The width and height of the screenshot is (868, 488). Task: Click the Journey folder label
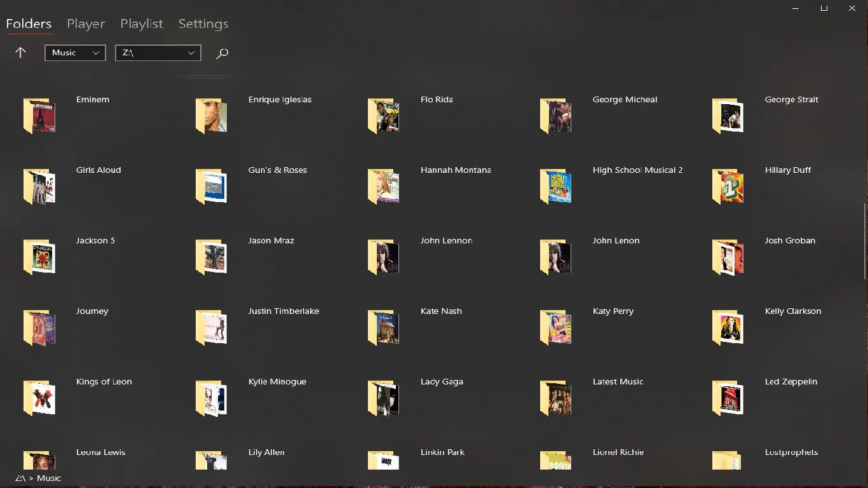coord(92,311)
